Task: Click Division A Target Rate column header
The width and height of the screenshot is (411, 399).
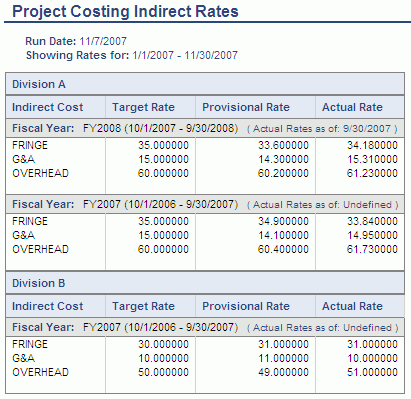Action: [x=143, y=107]
